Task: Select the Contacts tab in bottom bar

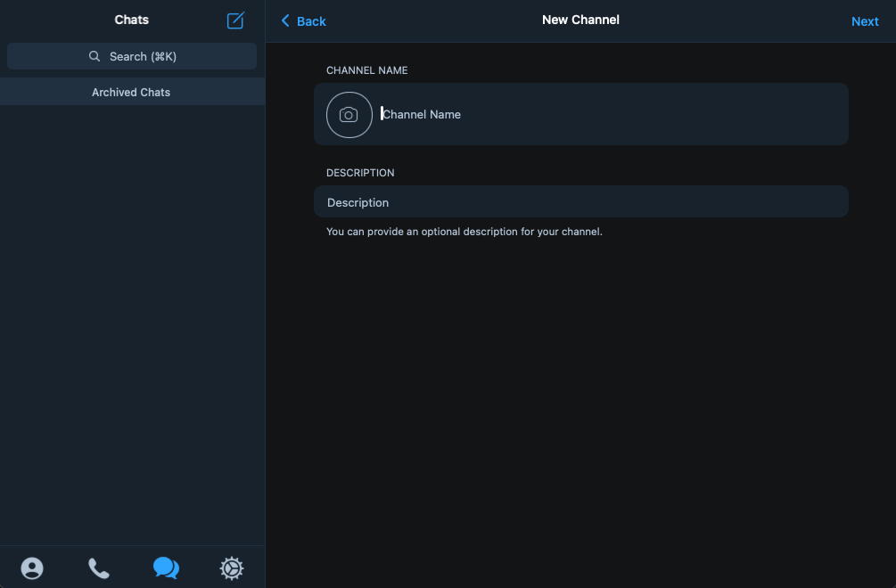Action: pos(32,568)
